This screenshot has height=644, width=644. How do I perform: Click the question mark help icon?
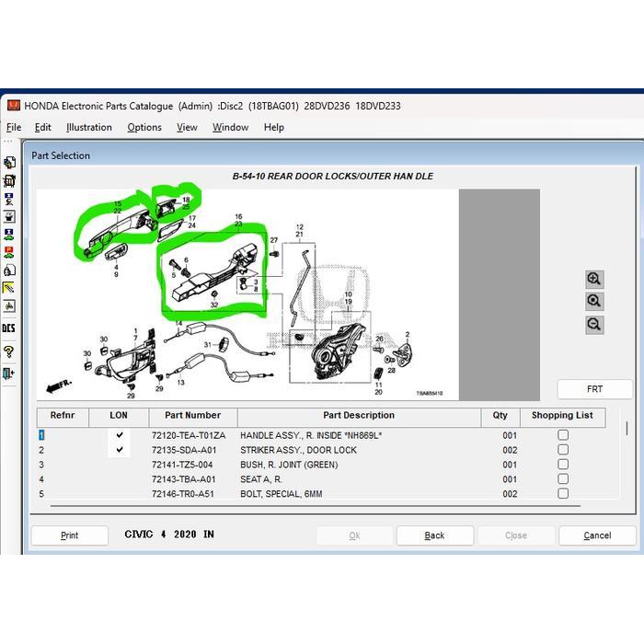9,351
